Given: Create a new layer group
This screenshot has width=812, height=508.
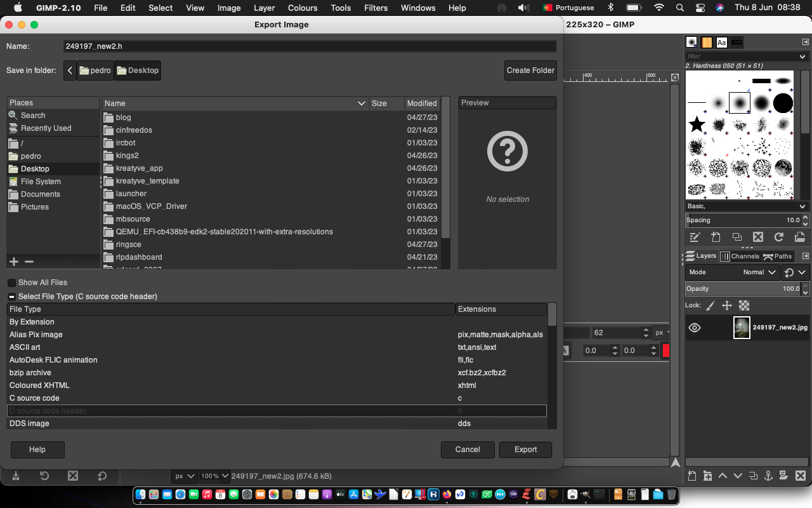Looking at the screenshot, I should 707,476.
